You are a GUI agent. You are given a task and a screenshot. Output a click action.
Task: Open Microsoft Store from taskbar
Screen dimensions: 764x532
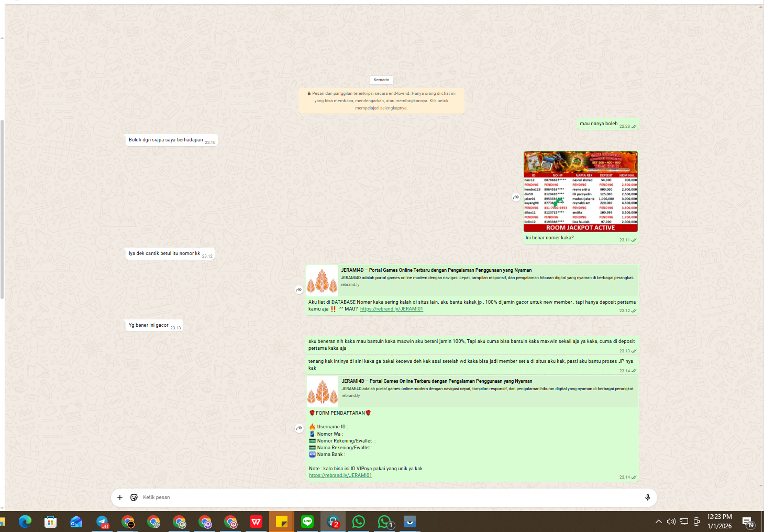point(51,522)
